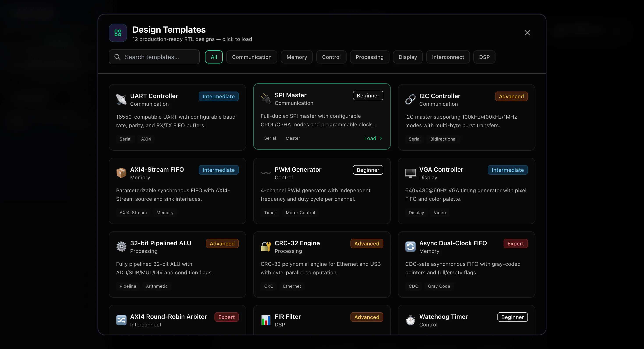This screenshot has width=644, height=349.
Task: Click the Design Templates grid icon
Action: click(x=118, y=33)
